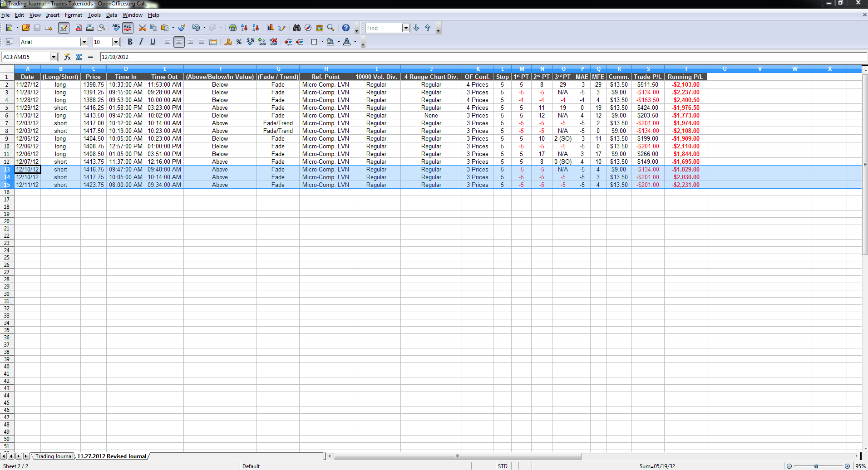Screen dimensions: 868x470
Task: Expand the Paste options dropdown arrow
Action: point(173,28)
